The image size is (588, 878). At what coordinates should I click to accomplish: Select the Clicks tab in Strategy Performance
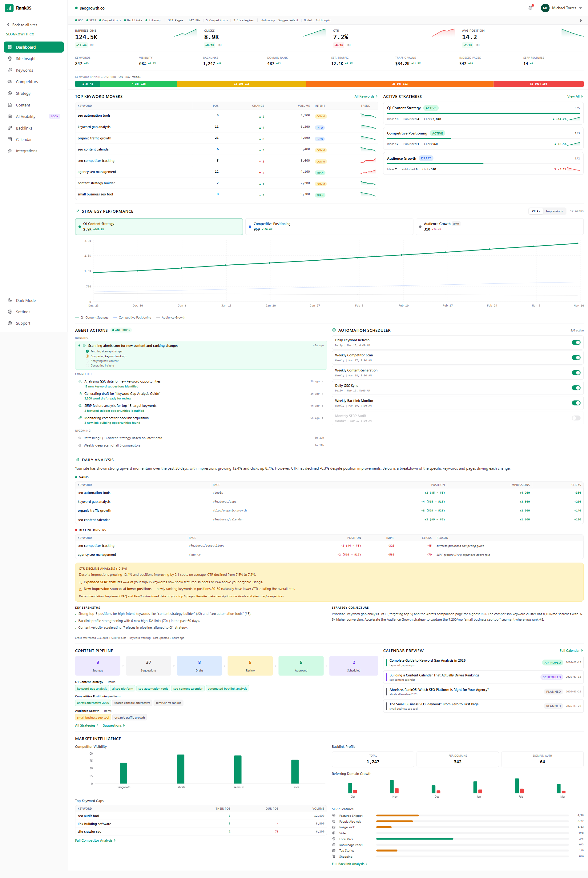(535, 211)
